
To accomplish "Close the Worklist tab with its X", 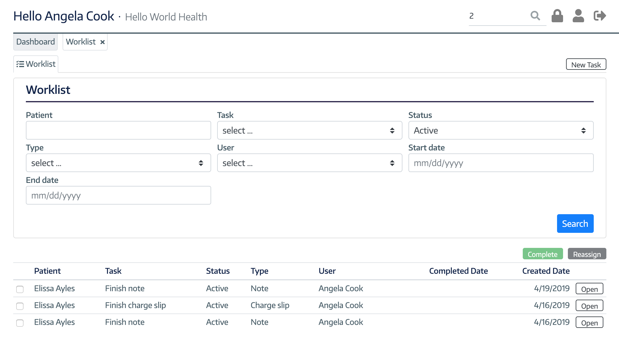I will pos(102,42).
